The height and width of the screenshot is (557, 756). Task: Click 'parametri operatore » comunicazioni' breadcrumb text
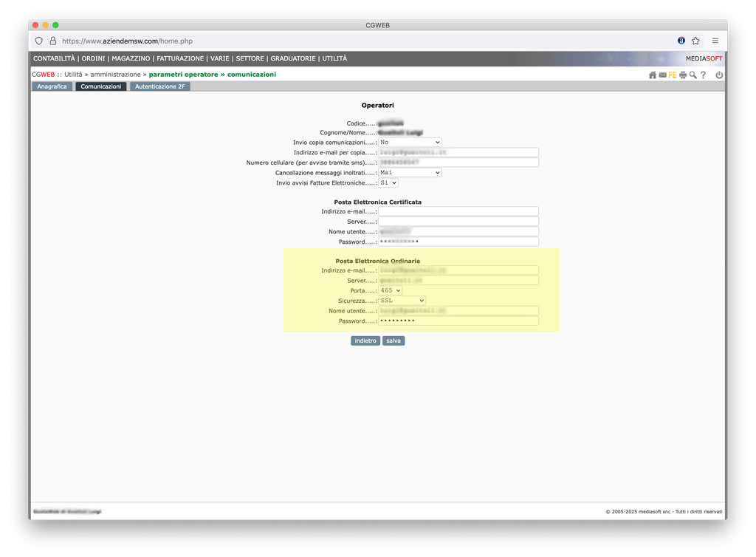(213, 75)
